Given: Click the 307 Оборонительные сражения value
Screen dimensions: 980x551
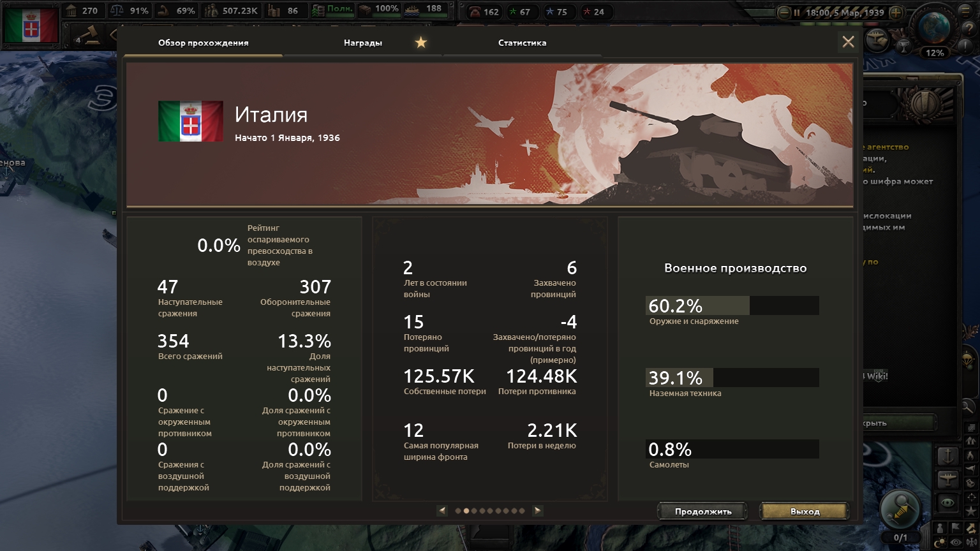Looking at the screenshot, I should pos(315,287).
